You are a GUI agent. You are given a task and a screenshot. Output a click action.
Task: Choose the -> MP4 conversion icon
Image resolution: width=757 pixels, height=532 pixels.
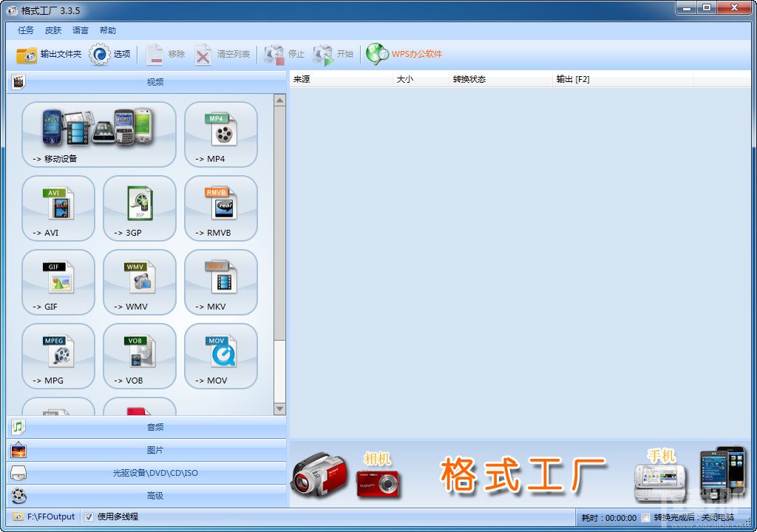point(220,134)
